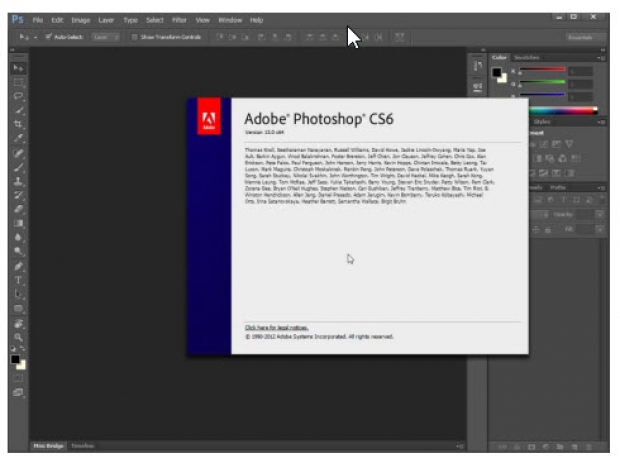
Task: Toggle the Auto-Select checkbox
Action: point(49,37)
